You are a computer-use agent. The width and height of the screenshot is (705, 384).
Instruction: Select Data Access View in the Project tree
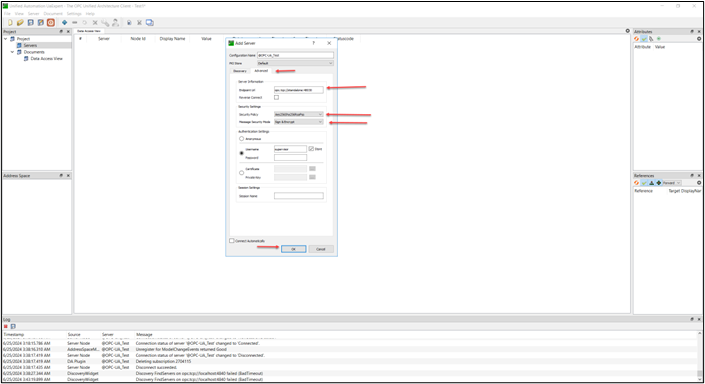46,58
